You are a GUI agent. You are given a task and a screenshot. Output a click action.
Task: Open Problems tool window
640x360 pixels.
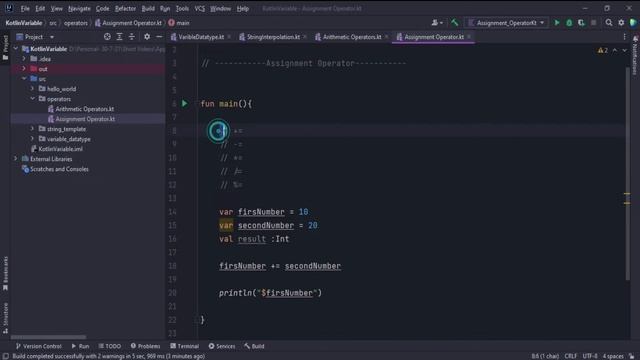[145, 346]
